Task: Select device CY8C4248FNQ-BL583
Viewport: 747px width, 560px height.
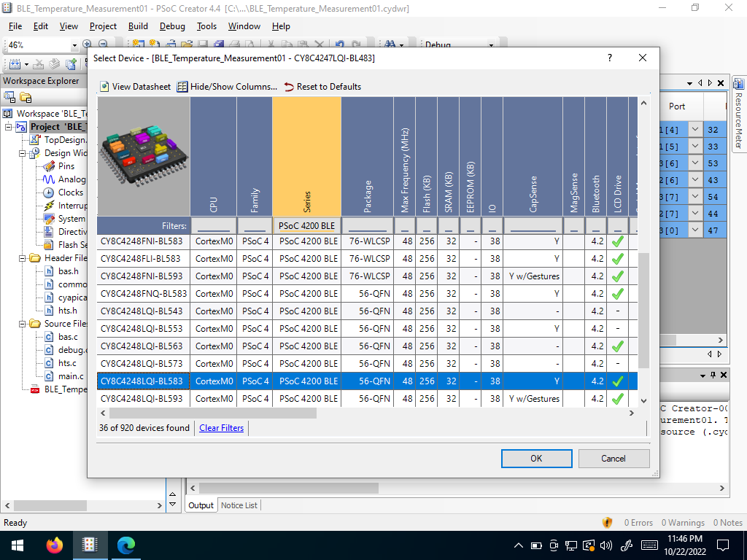Action: pyautogui.click(x=144, y=293)
